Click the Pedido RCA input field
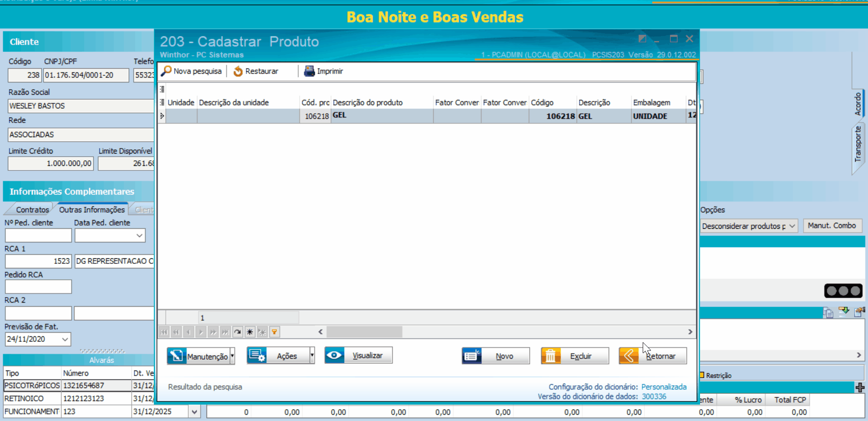The height and width of the screenshot is (421, 868). 38,287
